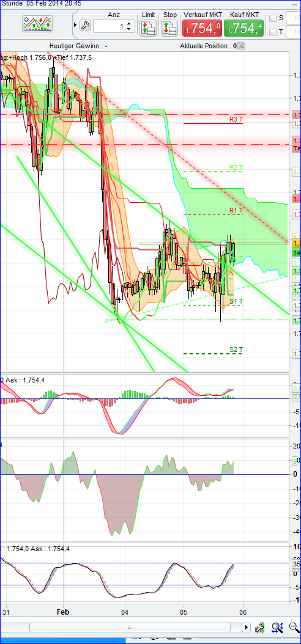Click the input field next to T checkbox

pos(294,32)
